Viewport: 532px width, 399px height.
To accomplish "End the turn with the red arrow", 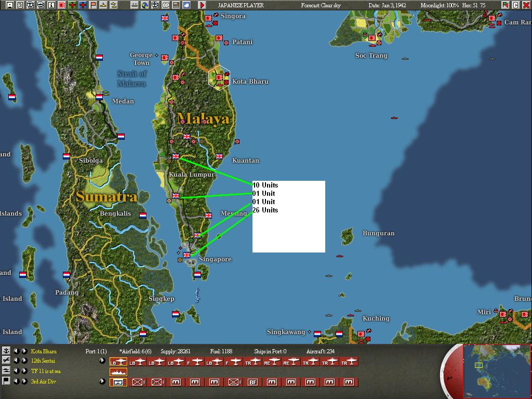I will 202,5.
